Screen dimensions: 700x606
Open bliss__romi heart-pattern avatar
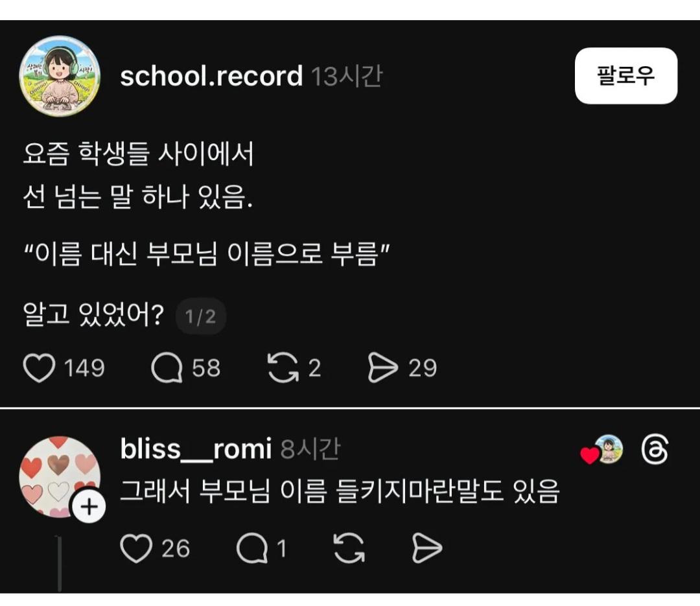pyautogui.click(x=58, y=476)
